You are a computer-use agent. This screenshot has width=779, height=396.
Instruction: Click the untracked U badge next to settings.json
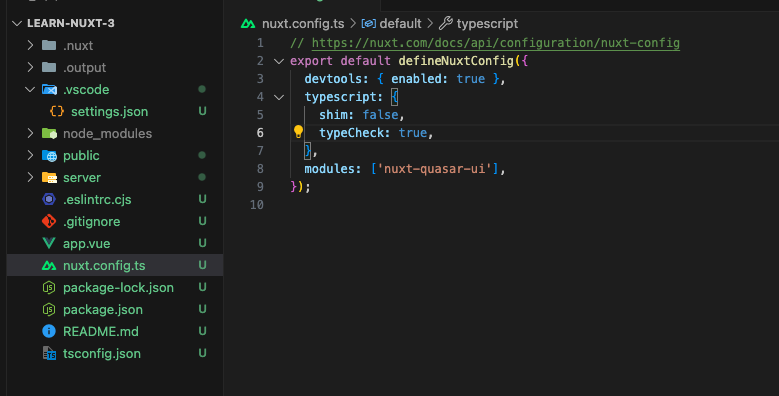point(202,111)
